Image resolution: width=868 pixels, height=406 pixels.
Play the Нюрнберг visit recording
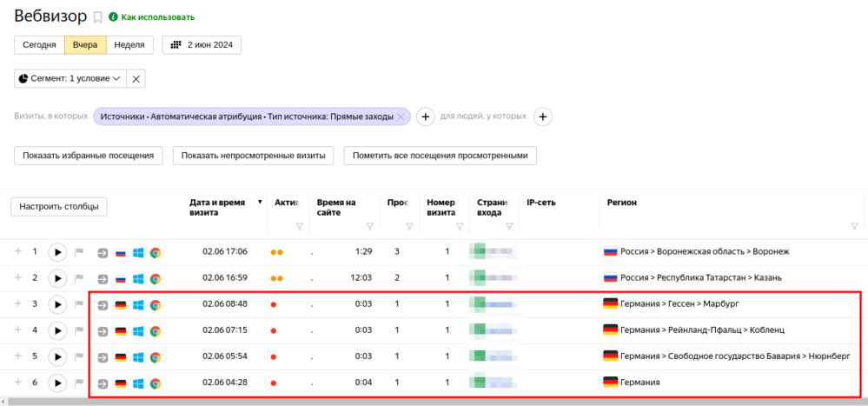click(57, 356)
